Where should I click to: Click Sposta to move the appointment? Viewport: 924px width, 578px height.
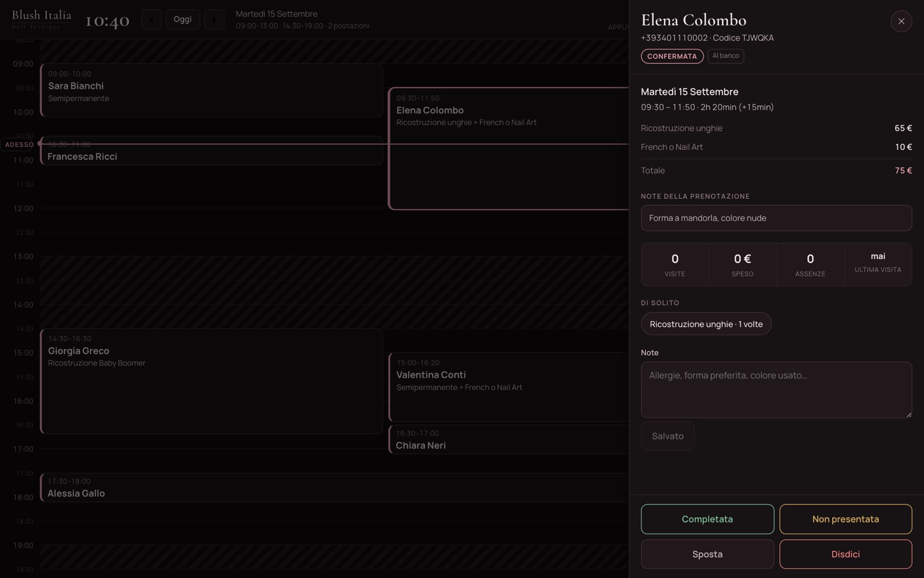pyautogui.click(x=707, y=554)
